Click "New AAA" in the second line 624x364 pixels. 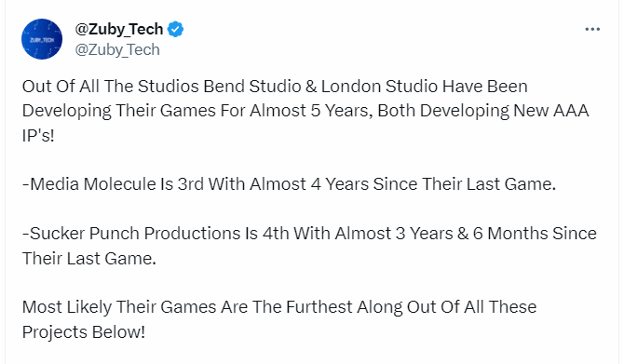point(551,111)
